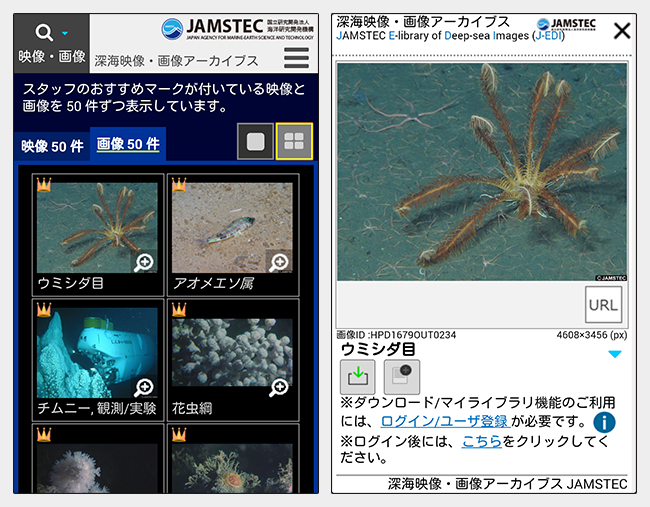Click the download image icon button
Screen dimensions: 650x507
point(358,377)
